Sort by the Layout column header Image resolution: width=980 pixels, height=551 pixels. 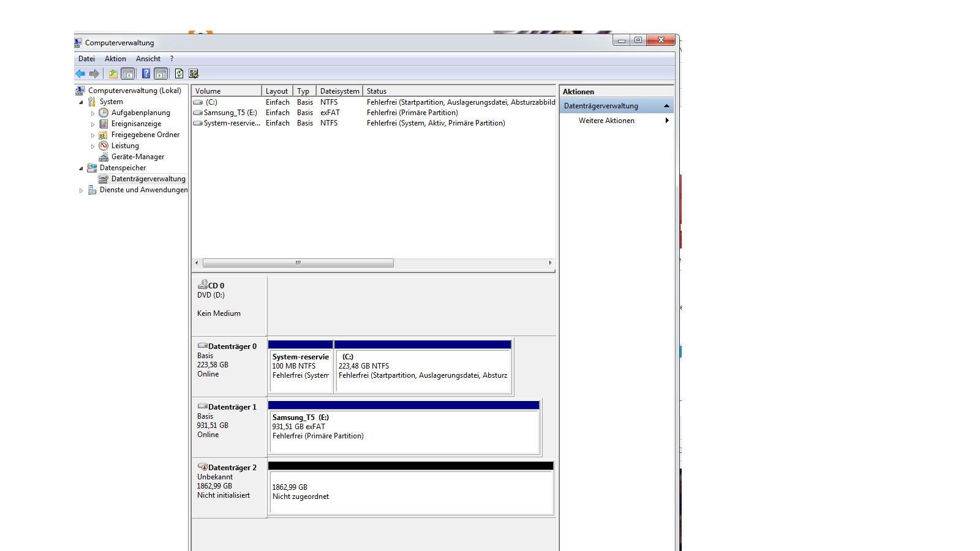(277, 91)
